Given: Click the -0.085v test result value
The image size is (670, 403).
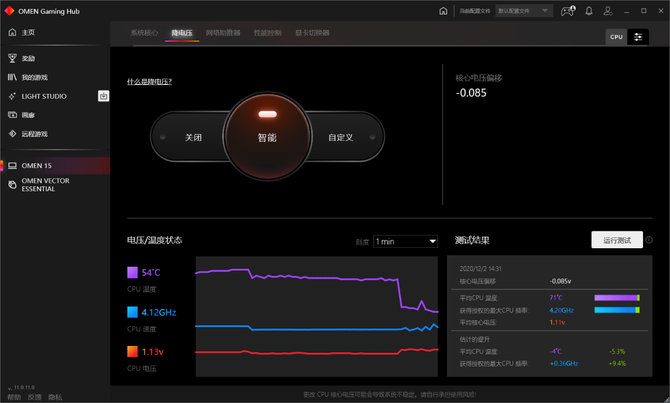Looking at the screenshot, I should 560,281.
